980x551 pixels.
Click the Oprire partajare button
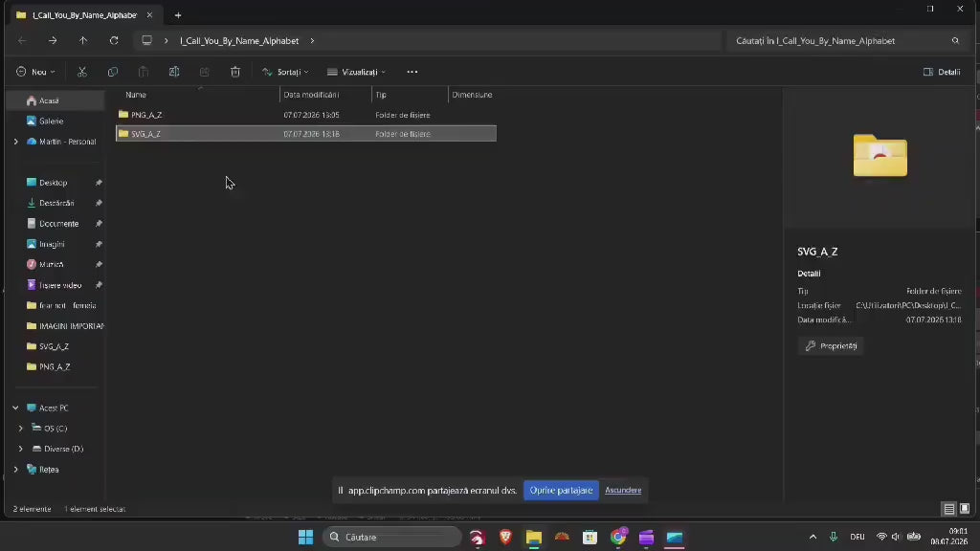561,491
